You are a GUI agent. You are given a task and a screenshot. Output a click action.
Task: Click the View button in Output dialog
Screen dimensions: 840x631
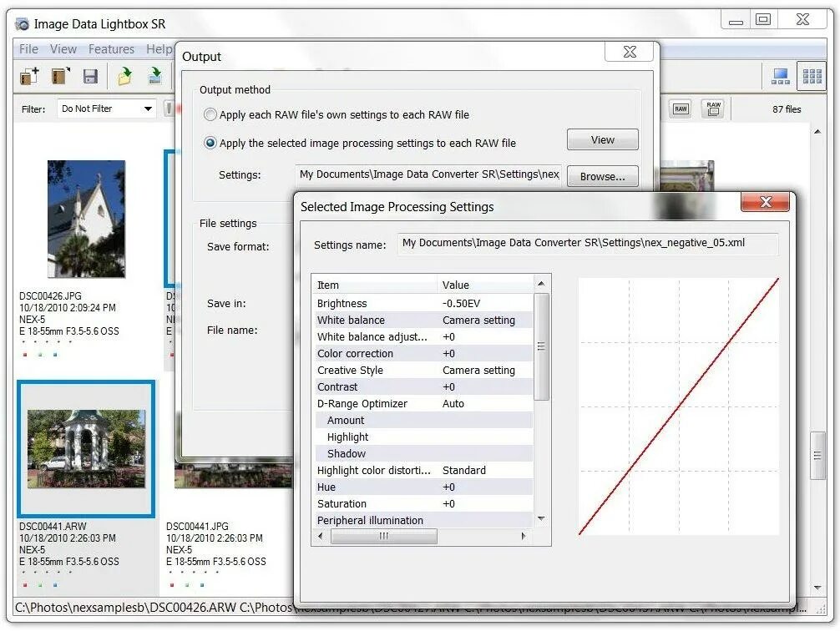(x=603, y=140)
